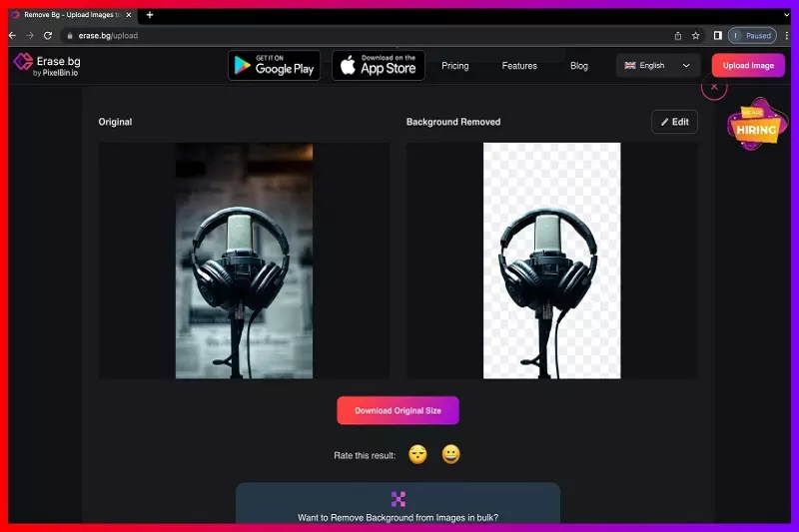The image size is (799, 532).
Task: Open the Paused profile button
Action: click(753, 36)
